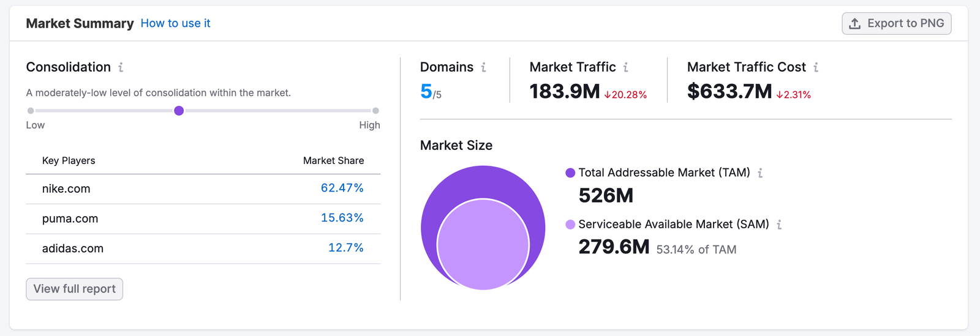
Task: Click the High end of consolidation slider
Action: 375,111
